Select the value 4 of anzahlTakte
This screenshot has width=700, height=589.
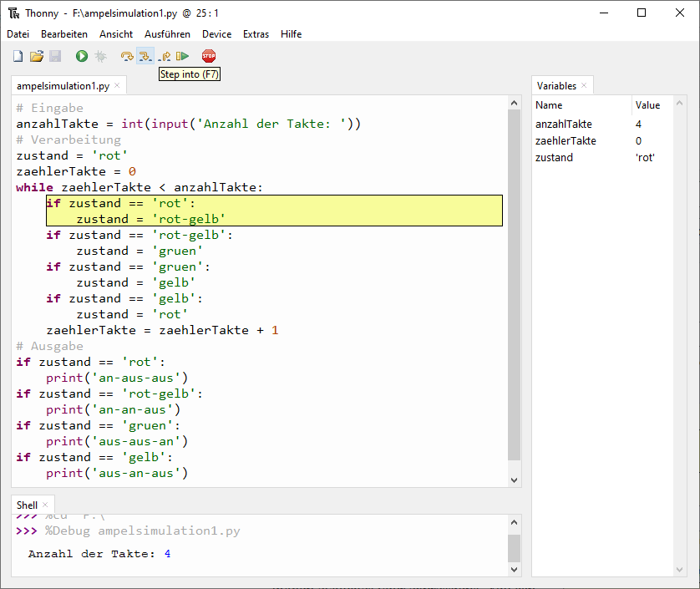coord(638,123)
